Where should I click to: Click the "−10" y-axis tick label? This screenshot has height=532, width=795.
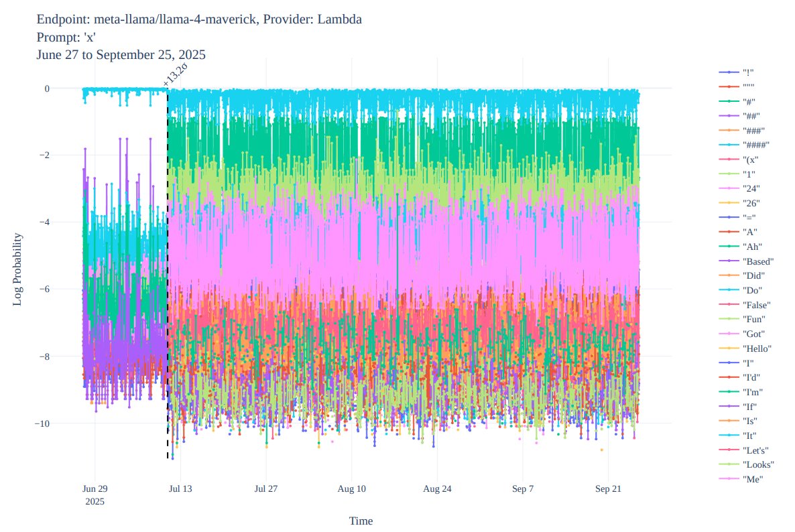pyautogui.click(x=42, y=423)
